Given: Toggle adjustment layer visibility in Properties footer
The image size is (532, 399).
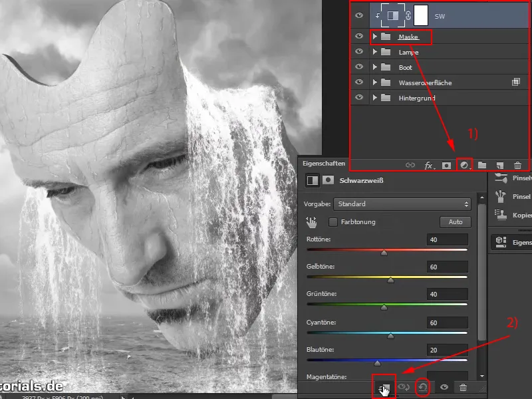Looking at the screenshot, I should 444,387.
